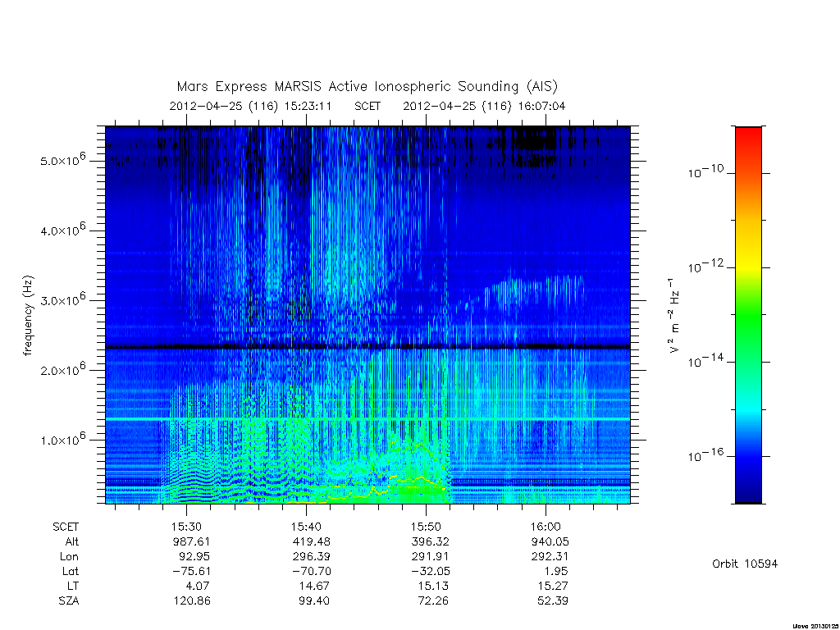
Task: Click the colorbar 10⁻¹⁰ tick label
Action: pos(705,171)
